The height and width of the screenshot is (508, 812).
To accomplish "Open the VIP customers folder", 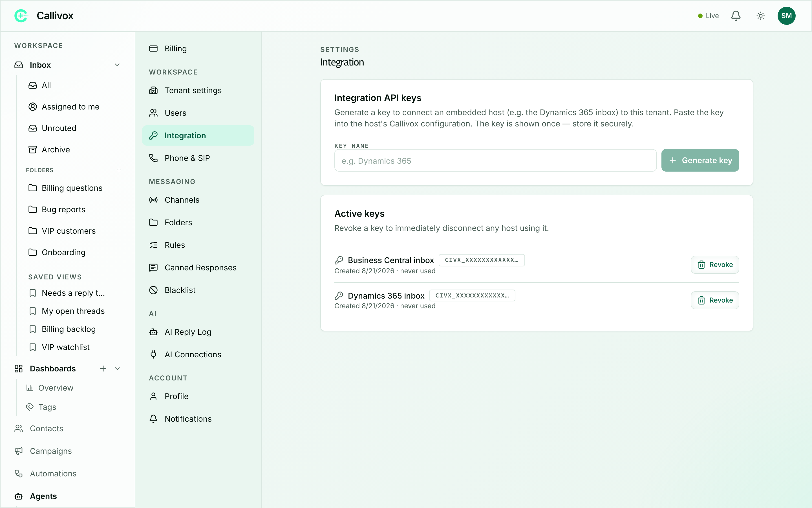I will point(74,231).
